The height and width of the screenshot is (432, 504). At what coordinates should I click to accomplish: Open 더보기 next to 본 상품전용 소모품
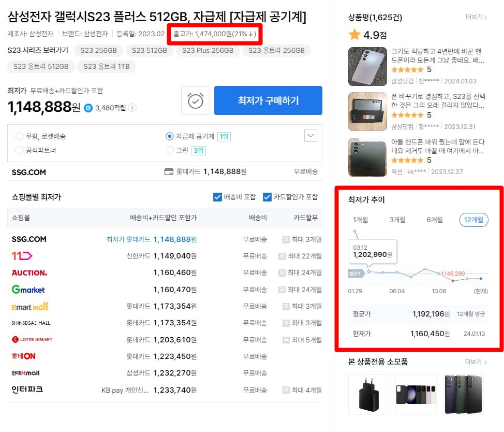click(x=476, y=362)
